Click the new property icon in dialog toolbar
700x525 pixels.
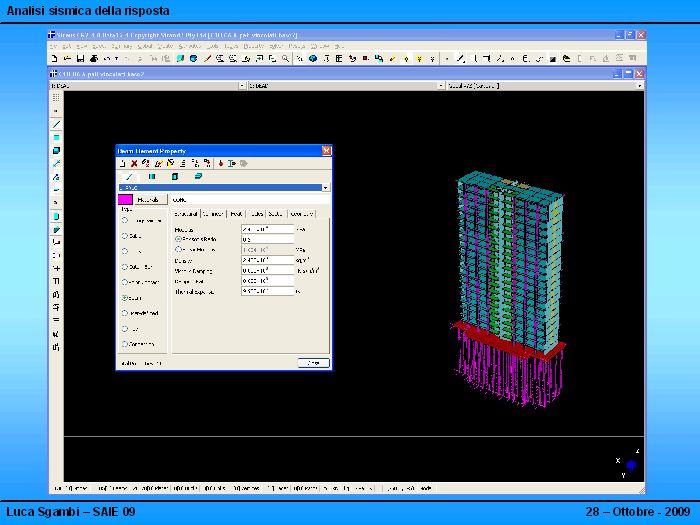[x=122, y=163]
